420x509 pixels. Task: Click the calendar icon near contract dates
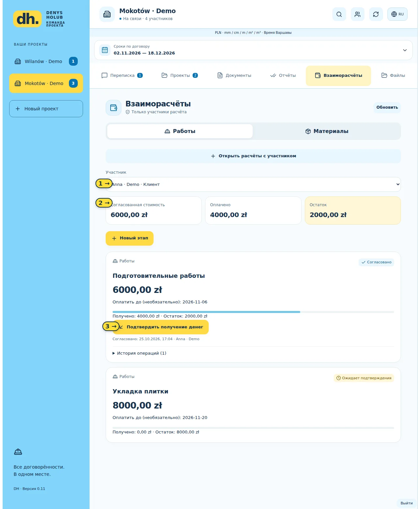105,50
